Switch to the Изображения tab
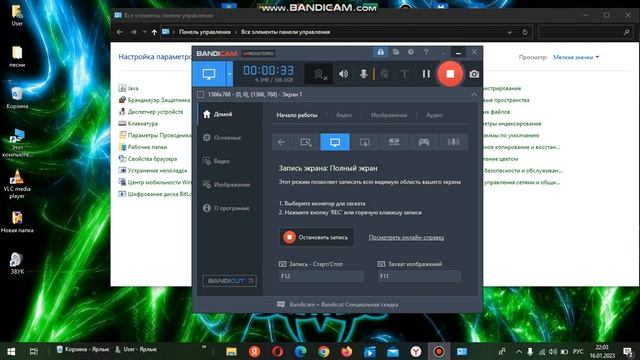Screen dimensions: 640x360 coord(389,115)
